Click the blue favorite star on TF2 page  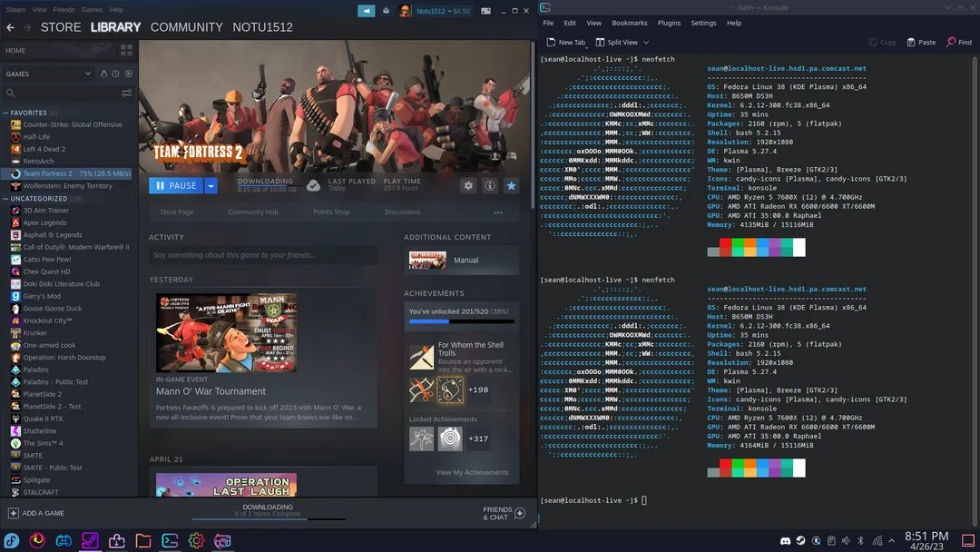pyautogui.click(x=511, y=185)
